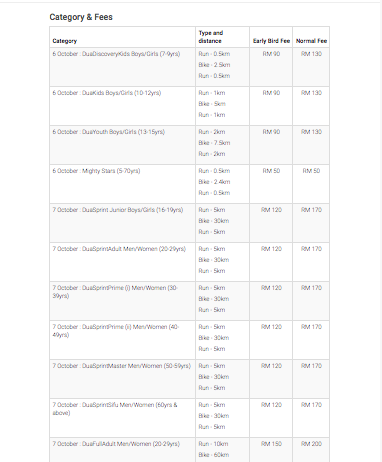The width and height of the screenshot is (382, 462).
Task: Select the Category column header
Action: click(65, 41)
